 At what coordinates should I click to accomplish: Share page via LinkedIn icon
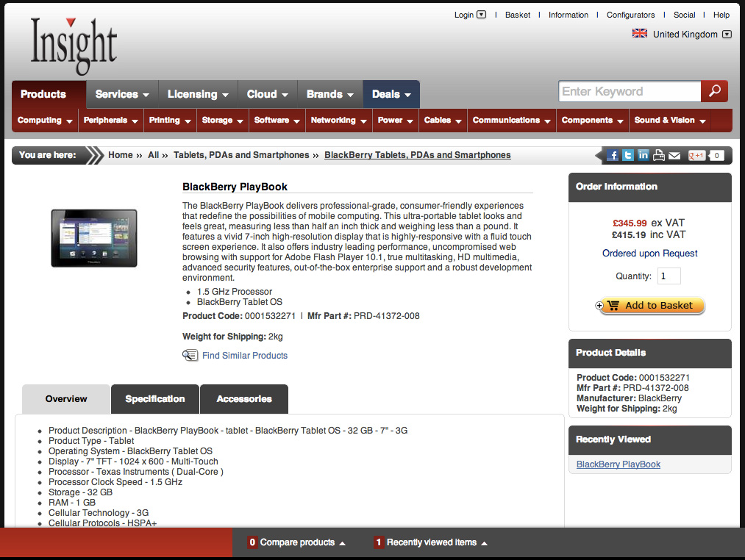643,155
